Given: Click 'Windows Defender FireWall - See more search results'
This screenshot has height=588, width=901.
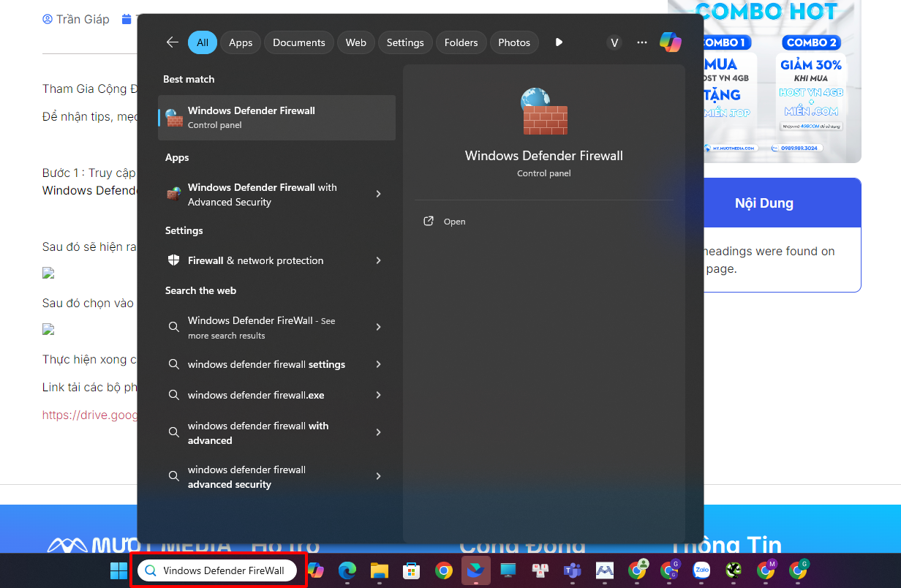Looking at the screenshot, I should 262,328.
